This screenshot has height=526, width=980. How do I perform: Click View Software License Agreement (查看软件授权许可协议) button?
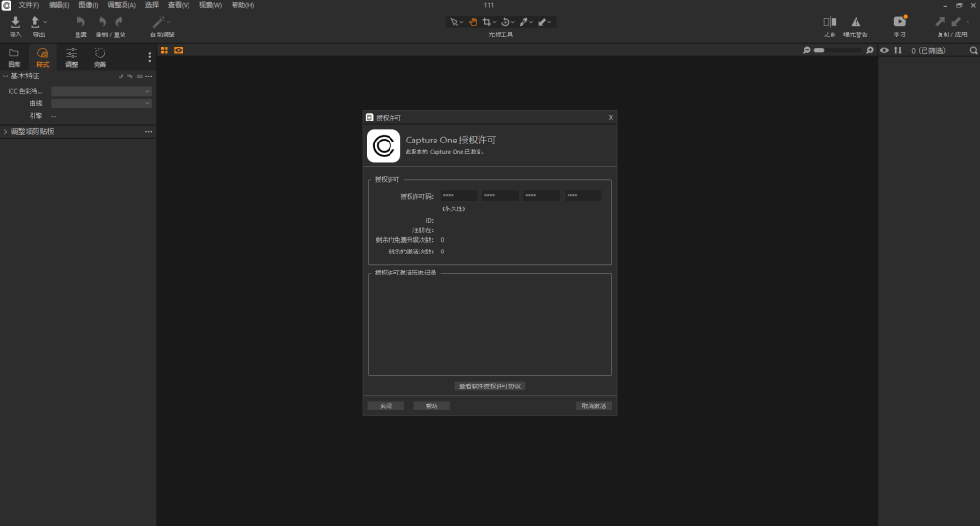point(490,386)
